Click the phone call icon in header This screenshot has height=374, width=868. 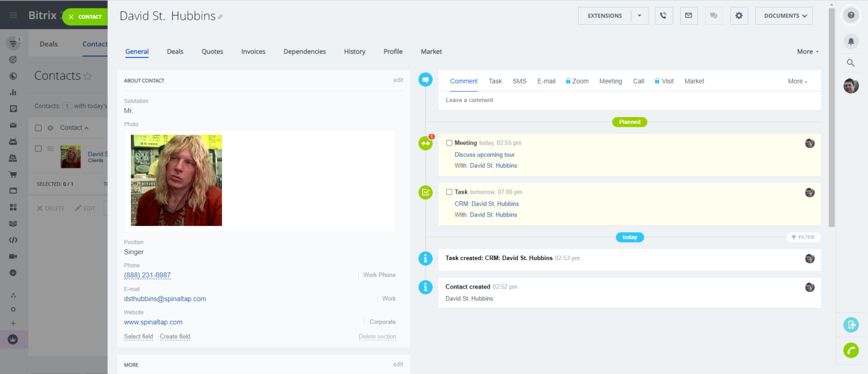point(663,16)
